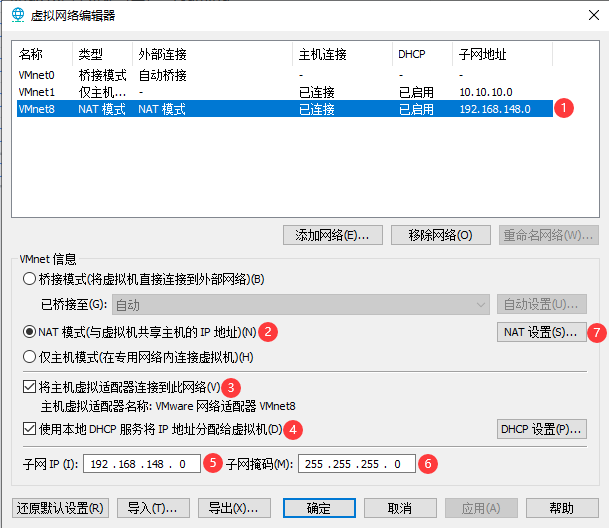Viewport: 609px width, 528px height.
Task: Click the 外部连接 column header
Action: tap(212, 54)
